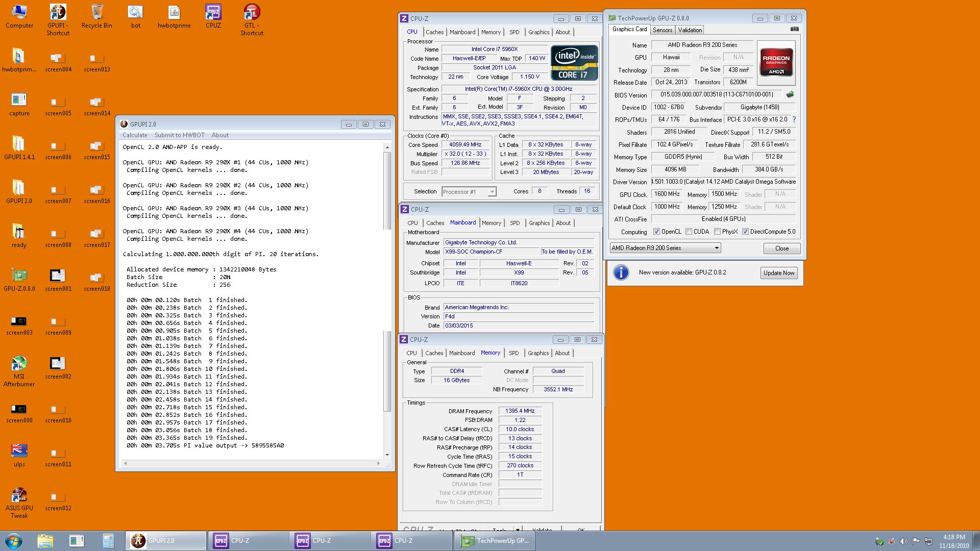Open Submit to HWBOT menu in GPUPI
980x551 pixels.
pos(180,135)
